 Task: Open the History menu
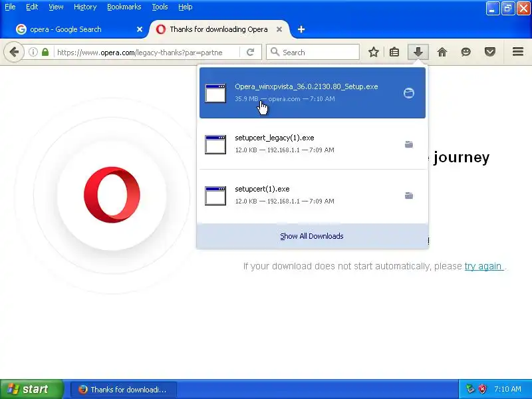point(85,7)
